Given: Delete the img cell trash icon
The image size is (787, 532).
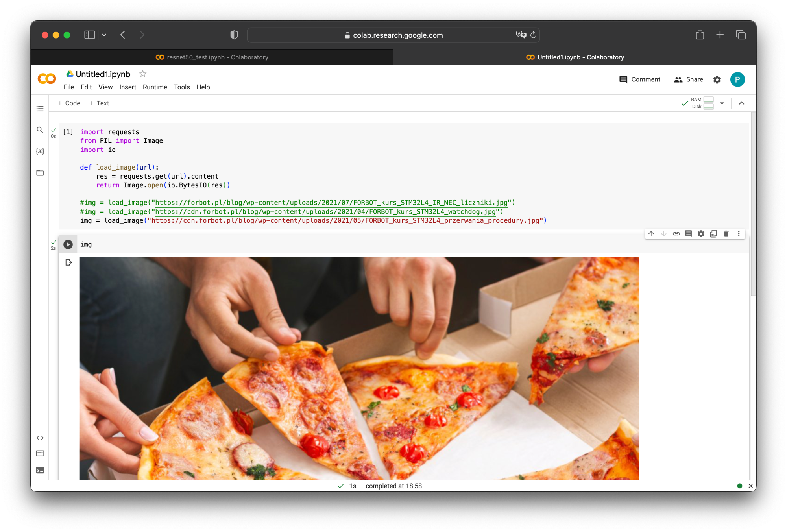Looking at the screenshot, I should pos(726,234).
